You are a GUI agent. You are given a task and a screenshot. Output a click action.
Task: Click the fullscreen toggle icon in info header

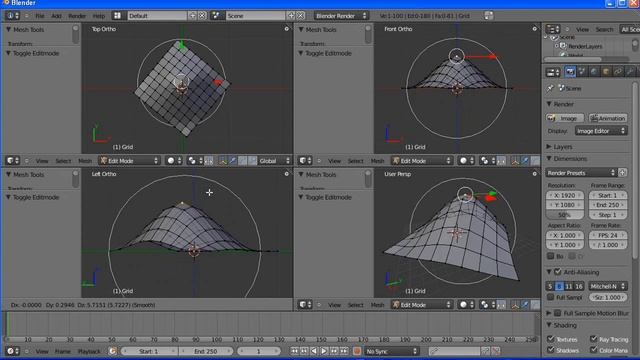tap(488, 16)
